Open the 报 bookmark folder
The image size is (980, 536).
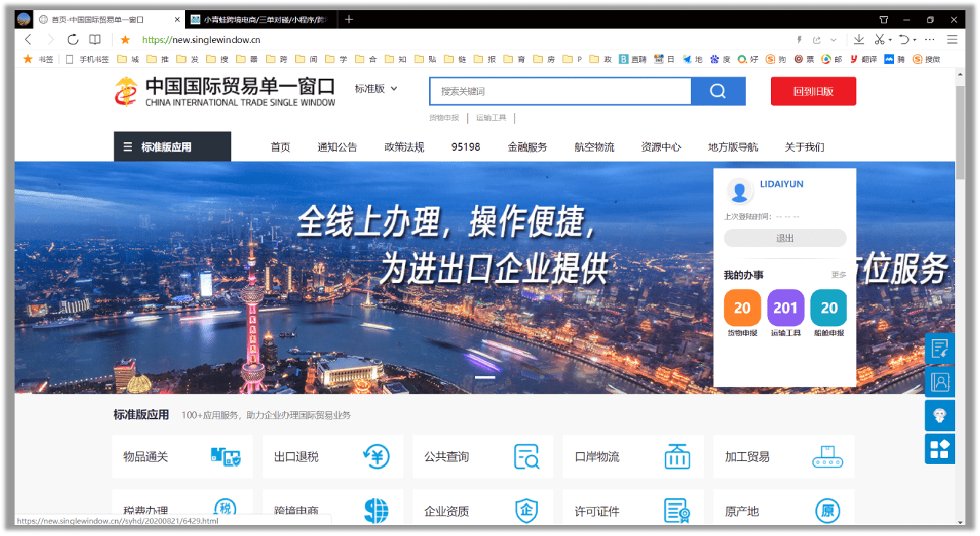coord(485,59)
